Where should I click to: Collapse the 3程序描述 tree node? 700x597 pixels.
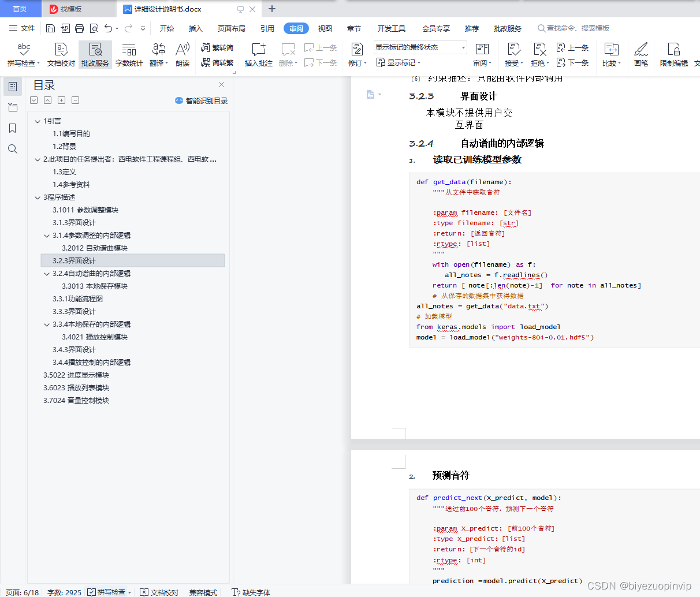coord(38,197)
